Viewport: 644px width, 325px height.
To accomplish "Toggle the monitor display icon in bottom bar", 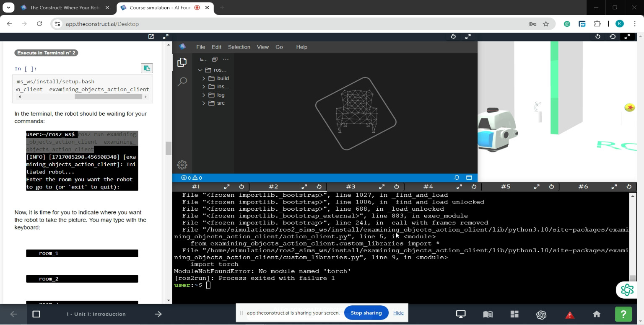I will point(461,314).
